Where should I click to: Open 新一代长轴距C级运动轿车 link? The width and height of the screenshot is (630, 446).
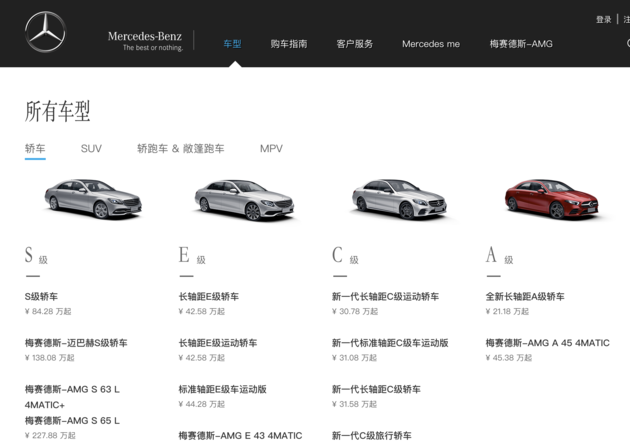(385, 297)
